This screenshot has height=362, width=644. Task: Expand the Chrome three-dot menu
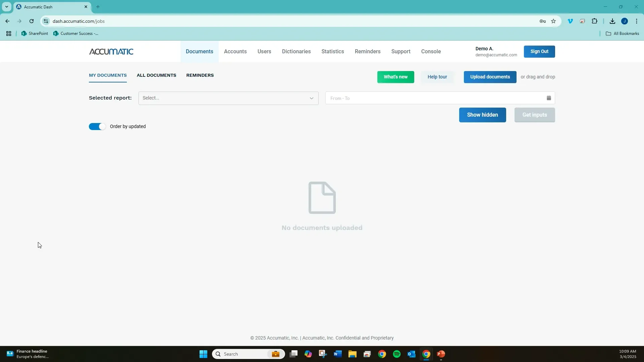coord(637,21)
